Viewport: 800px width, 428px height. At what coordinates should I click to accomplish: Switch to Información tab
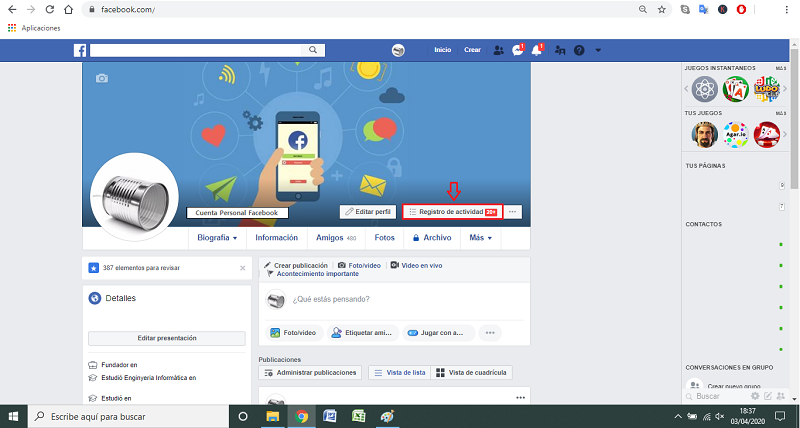click(x=277, y=238)
